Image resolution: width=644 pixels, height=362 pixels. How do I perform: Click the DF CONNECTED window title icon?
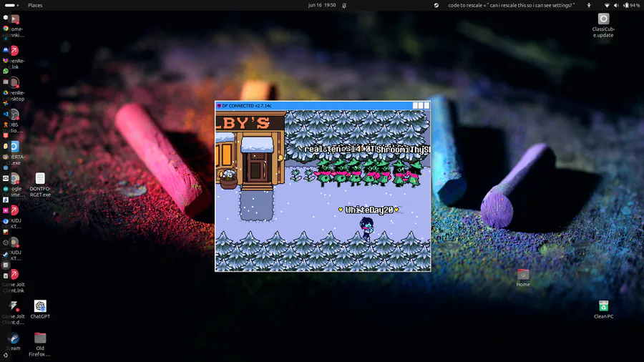[218, 105]
